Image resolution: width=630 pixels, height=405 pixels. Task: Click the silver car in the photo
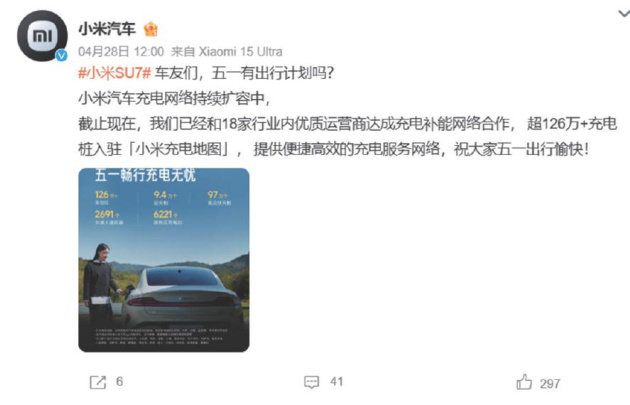click(x=183, y=297)
